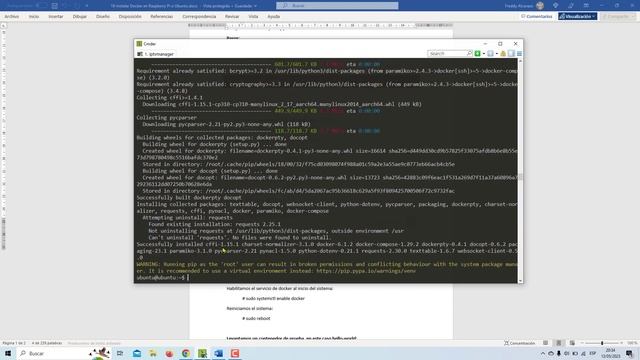Click the taskbar Buscar search box
This screenshot has height=360, width=640.
(x=63, y=353)
